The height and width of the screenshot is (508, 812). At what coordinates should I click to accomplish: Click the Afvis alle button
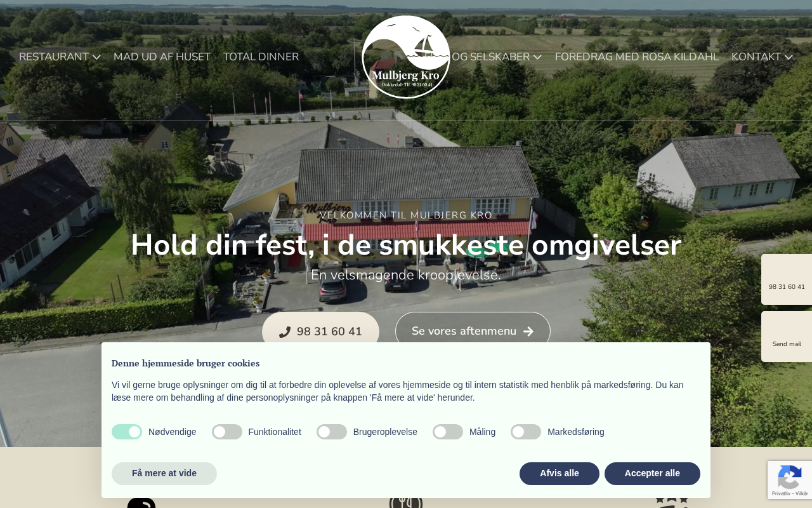click(x=560, y=474)
